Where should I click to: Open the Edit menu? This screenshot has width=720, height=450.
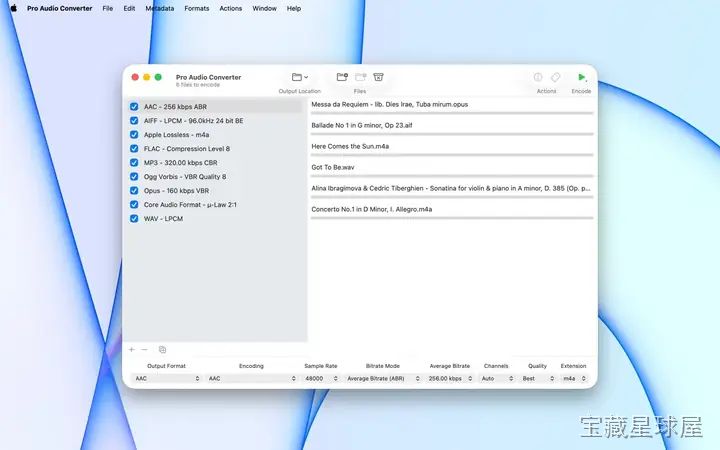[129, 8]
